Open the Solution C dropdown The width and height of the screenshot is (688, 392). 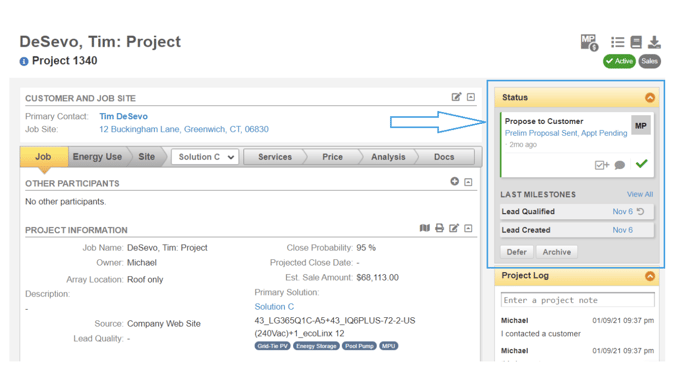coord(205,157)
